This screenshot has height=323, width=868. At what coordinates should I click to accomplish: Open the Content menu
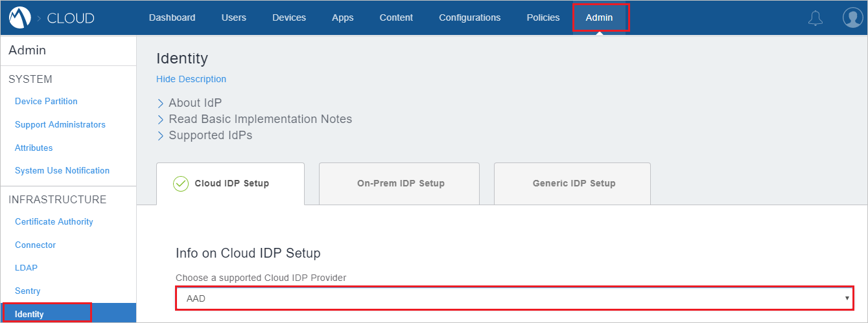(x=396, y=17)
